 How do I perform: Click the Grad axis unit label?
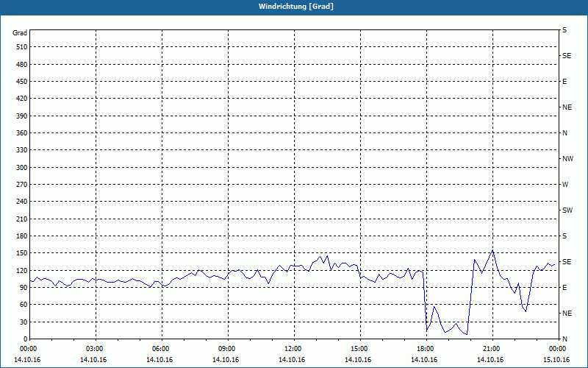click(x=20, y=33)
